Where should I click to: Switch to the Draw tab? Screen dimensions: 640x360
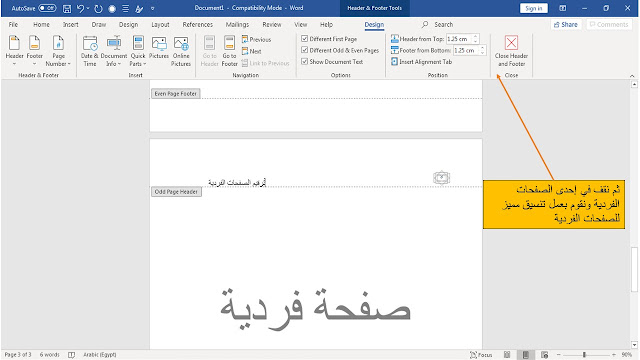coord(99,24)
